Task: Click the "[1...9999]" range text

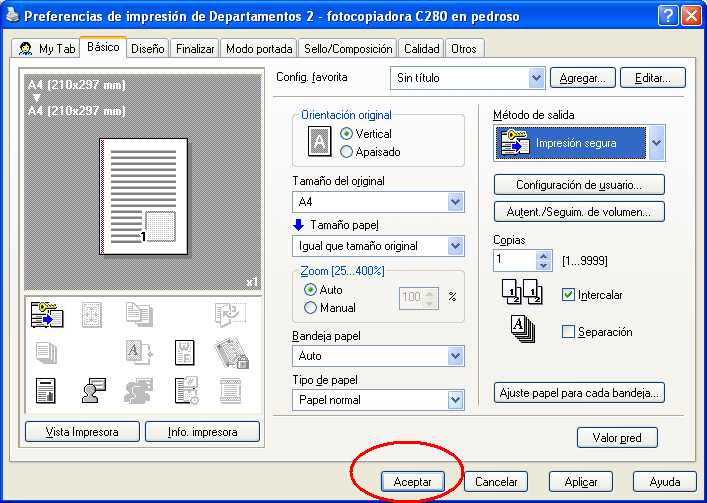Action: coord(585,261)
